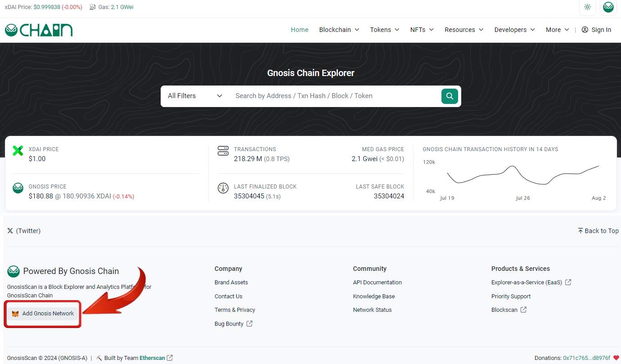
Task: Click the transaction history line chart
Action: 523,175
